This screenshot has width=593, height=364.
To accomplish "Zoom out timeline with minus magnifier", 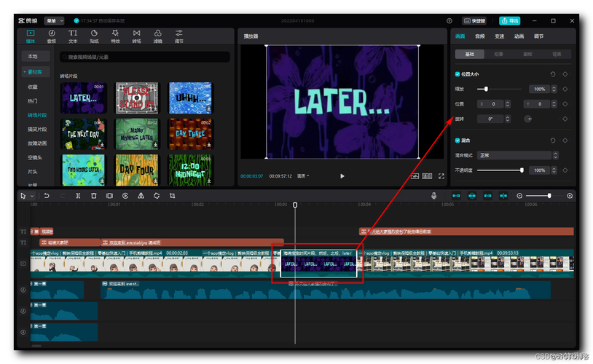I will pos(519,196).
